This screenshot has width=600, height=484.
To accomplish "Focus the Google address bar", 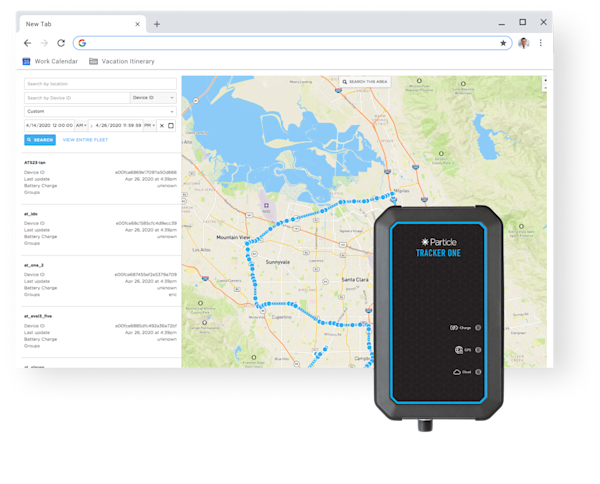I will [x=292, y=43].
